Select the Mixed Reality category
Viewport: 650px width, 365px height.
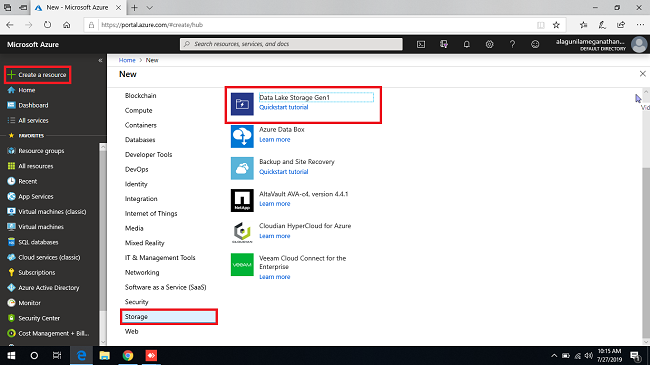point(144,243)
